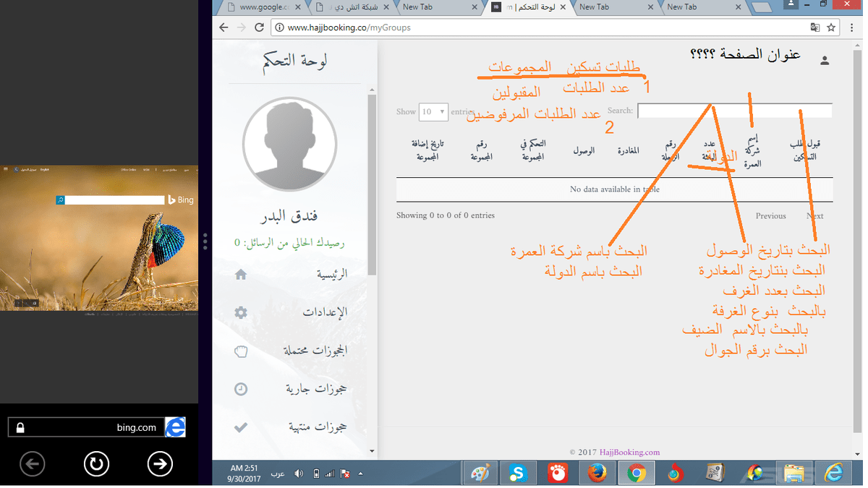Open settings via the gear icon beside الإعدادات

240,312
